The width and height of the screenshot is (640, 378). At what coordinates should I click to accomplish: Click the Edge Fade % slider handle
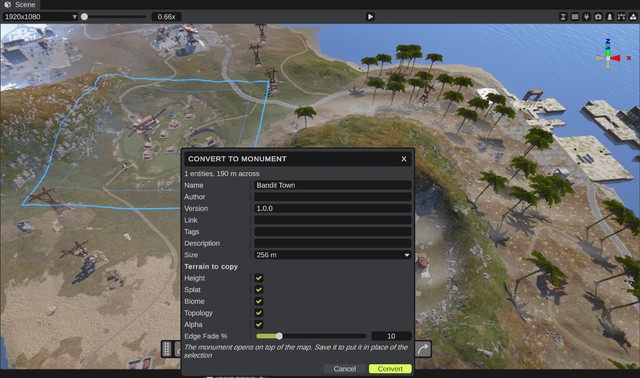pos(279,336)
